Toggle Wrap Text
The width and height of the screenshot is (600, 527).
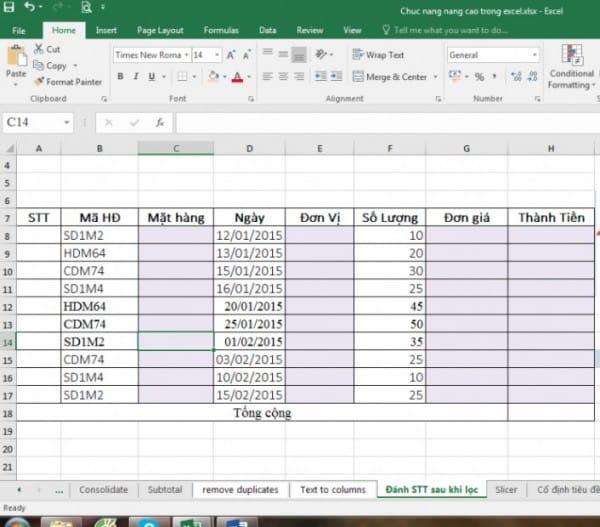point(378,55)
